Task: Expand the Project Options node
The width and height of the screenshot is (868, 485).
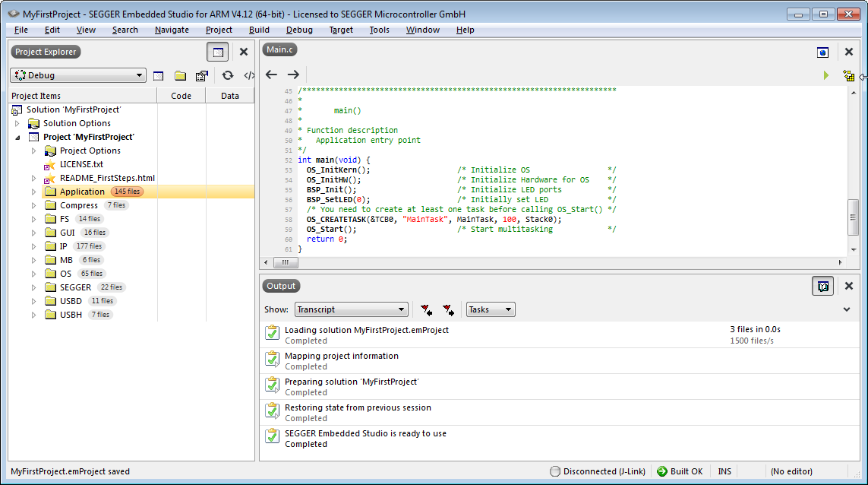Action: (x=33, y=151)
